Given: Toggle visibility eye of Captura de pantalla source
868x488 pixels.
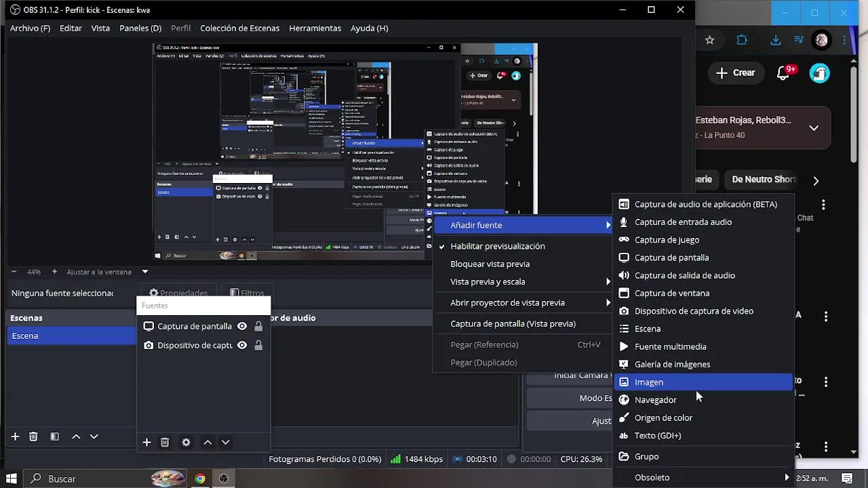Looking at the screenshot, I should click(242, 326).
